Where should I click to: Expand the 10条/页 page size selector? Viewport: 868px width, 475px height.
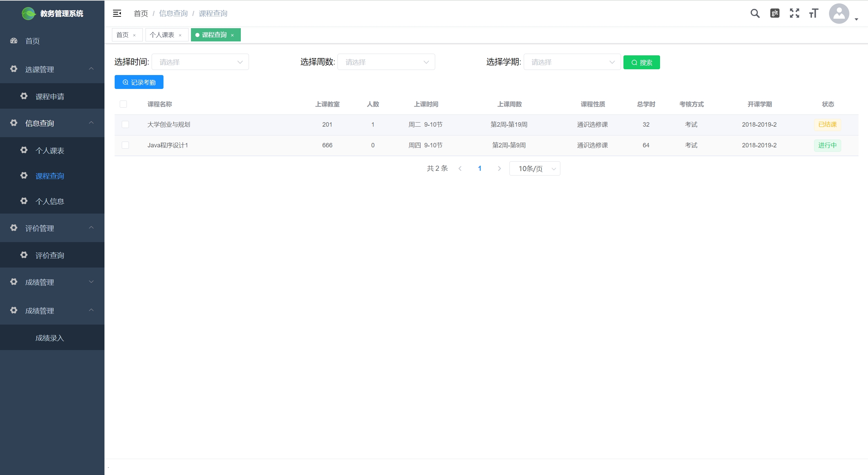(x=535, y=168)
